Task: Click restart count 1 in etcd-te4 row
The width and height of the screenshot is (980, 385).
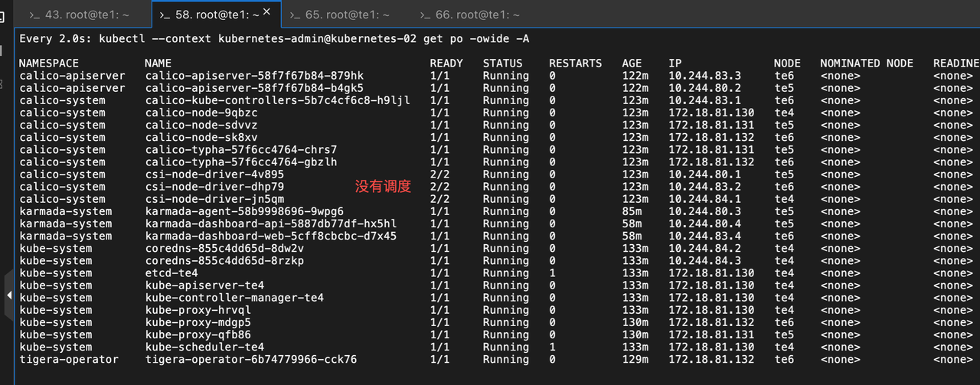Action: (552, 272)
